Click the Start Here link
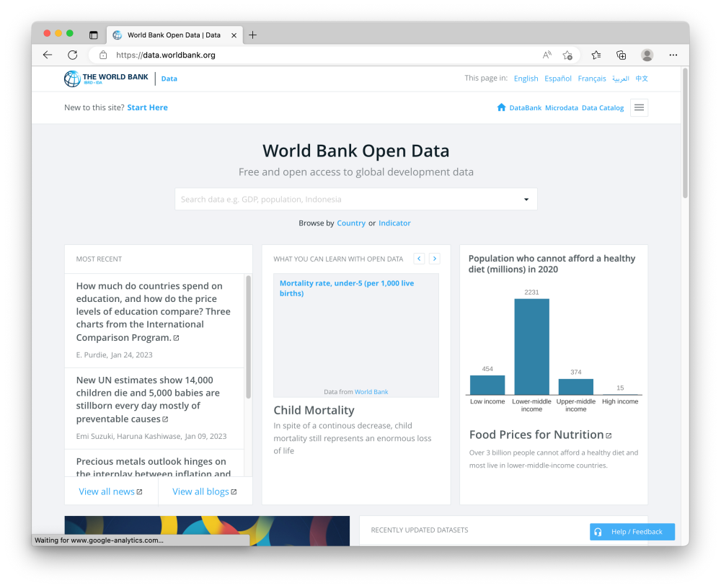This screenshot has width=721, height=588. pos(148,107)
